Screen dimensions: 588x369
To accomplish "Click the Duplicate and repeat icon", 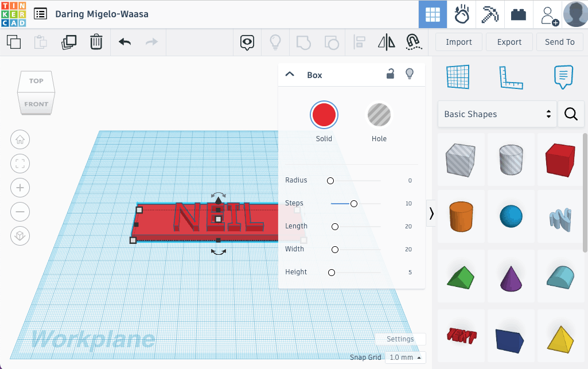I will pyautogui.click(x=69, y=42).
